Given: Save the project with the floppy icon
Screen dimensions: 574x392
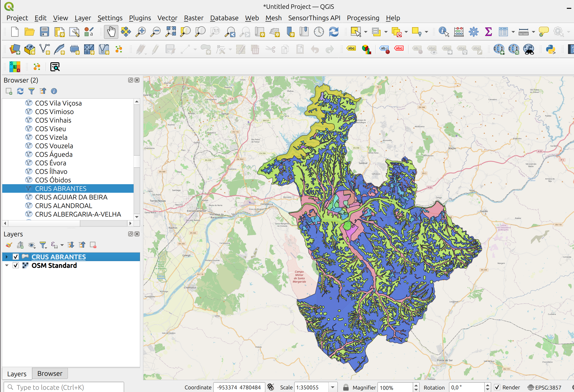Looking at the screenshot, I should [x=45, y=32].
